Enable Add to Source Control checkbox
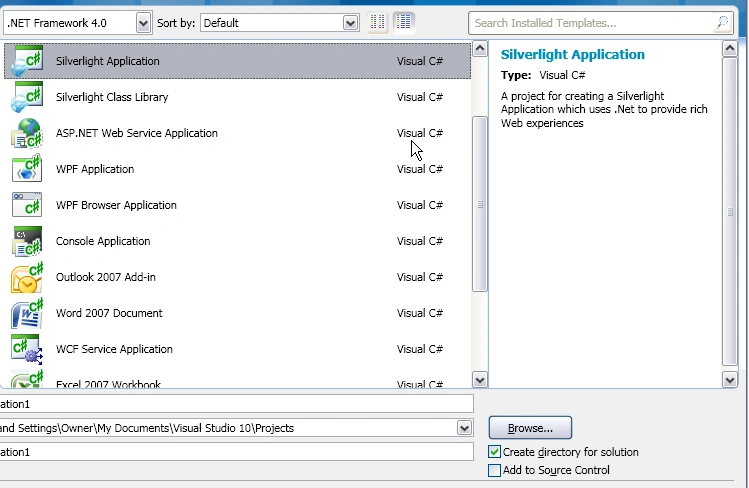Screen dimensions: 749x488 click(x=494, y=470)
